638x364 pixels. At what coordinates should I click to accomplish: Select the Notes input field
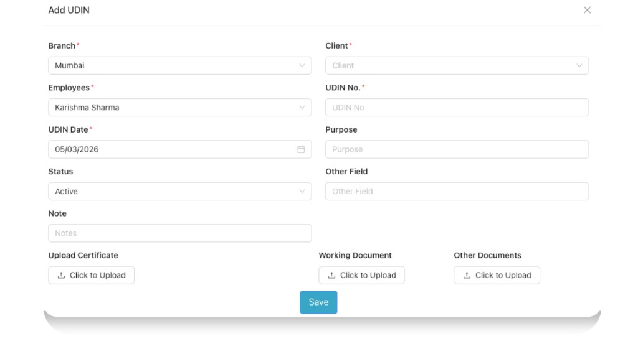[x=179, y=233]
